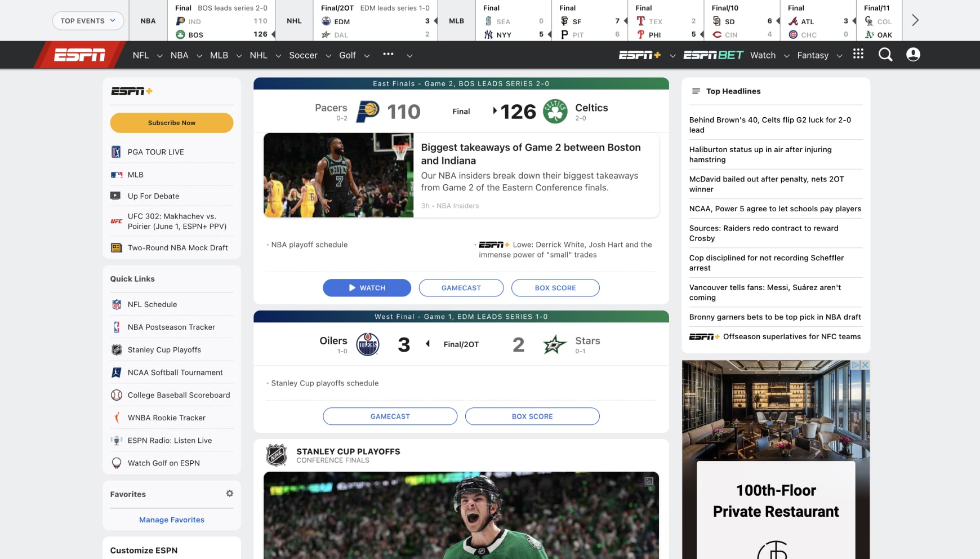The width and height of the screenshot is (980, 559).
Task: Click the user profile icon
Action: (x=913, y=55)
